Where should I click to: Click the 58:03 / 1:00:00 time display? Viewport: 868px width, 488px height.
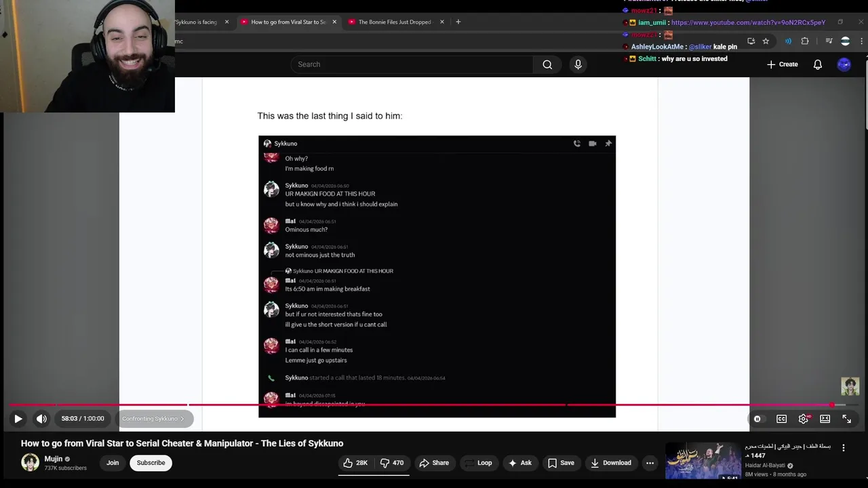[x=83, y=419]
